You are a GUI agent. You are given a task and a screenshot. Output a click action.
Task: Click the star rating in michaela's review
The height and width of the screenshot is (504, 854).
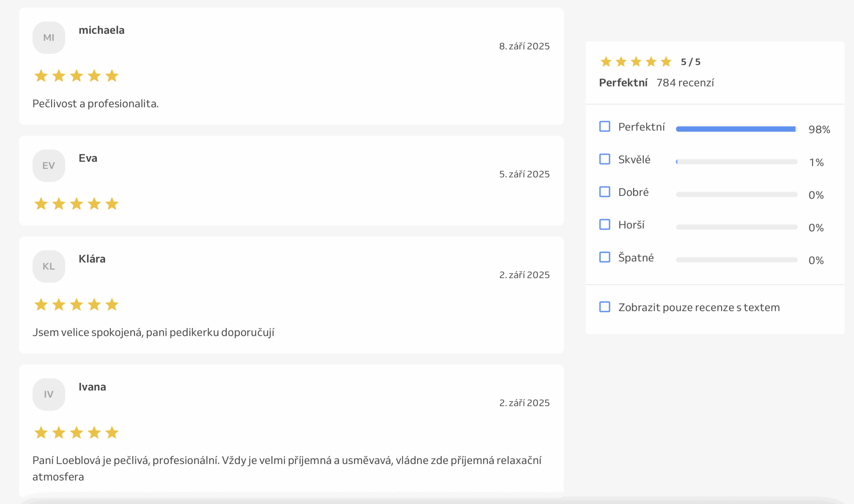tap(76, 76)
